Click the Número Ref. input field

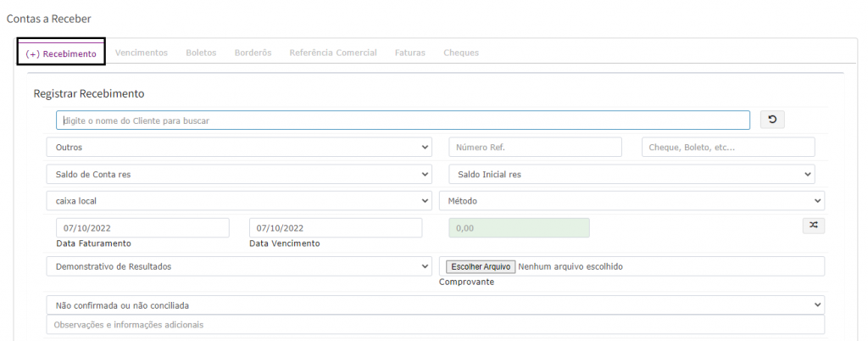click(x=535, y=148)
